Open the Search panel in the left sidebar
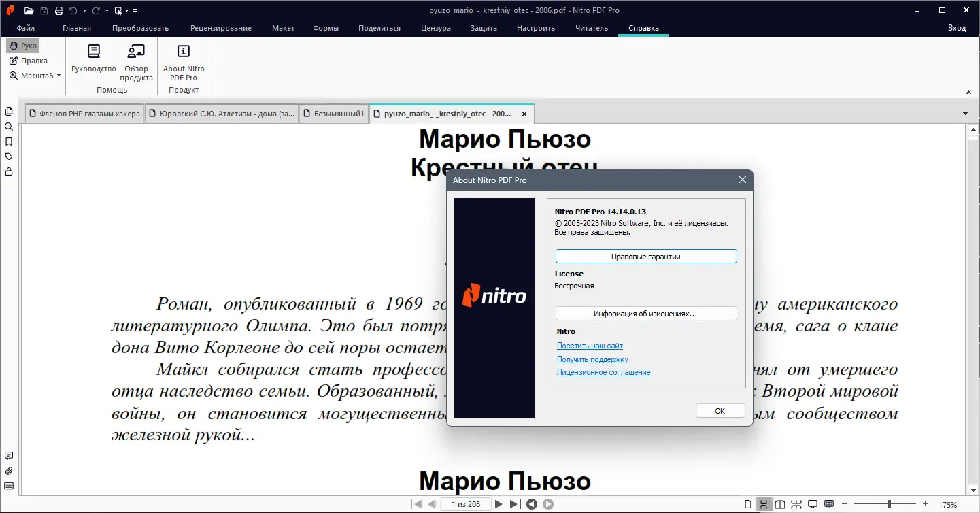This screenshot has height=513, width=980. tap(9, 127)
